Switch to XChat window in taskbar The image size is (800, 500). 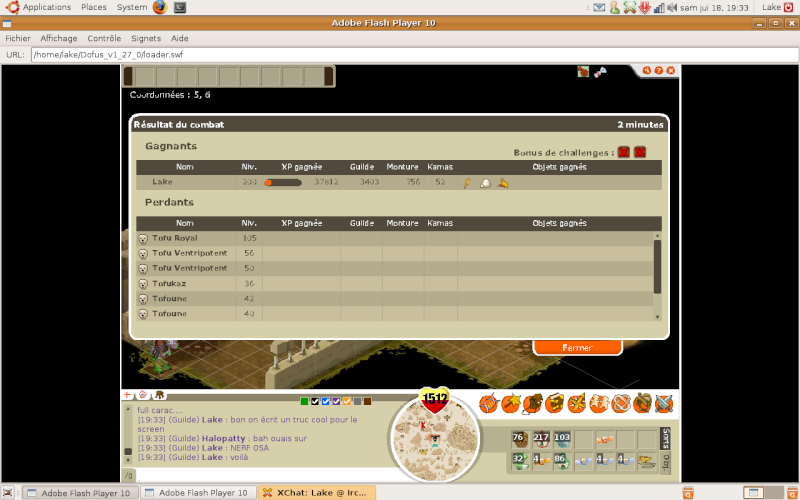coord(317,493)
